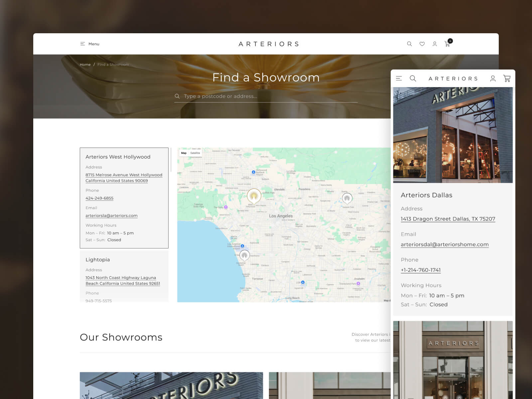Focus the postcode or address search field
Screen dimensions: 532x399
[266, 96]
